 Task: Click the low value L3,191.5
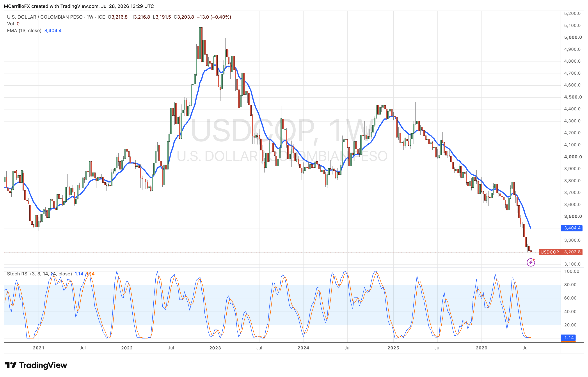[162, 17]
